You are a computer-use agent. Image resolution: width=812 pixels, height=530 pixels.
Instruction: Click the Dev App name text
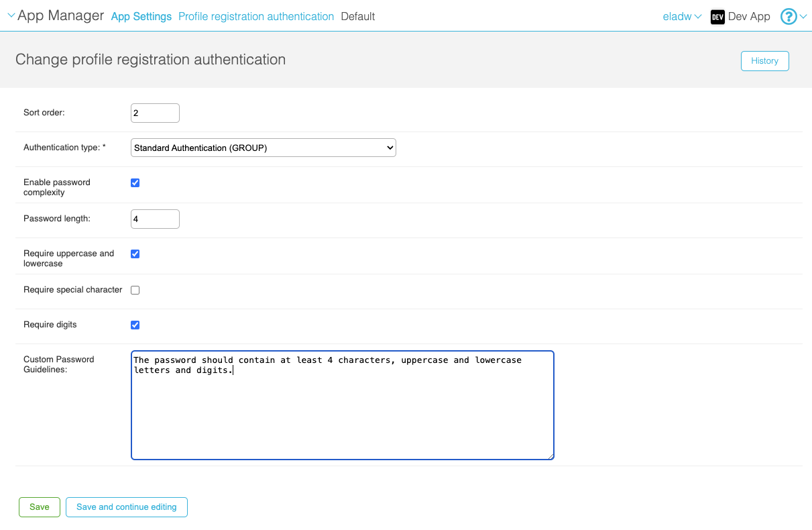coord(749,17)
